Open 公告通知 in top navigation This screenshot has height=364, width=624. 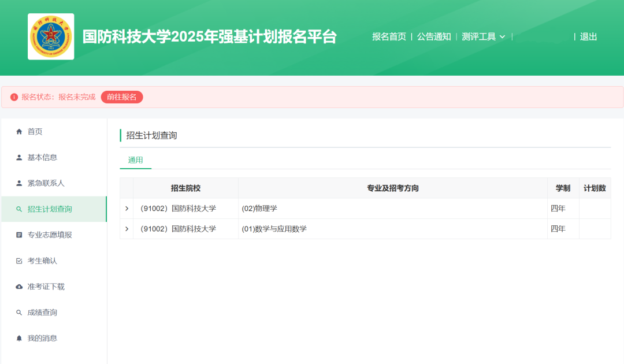(x=434, y=36)
